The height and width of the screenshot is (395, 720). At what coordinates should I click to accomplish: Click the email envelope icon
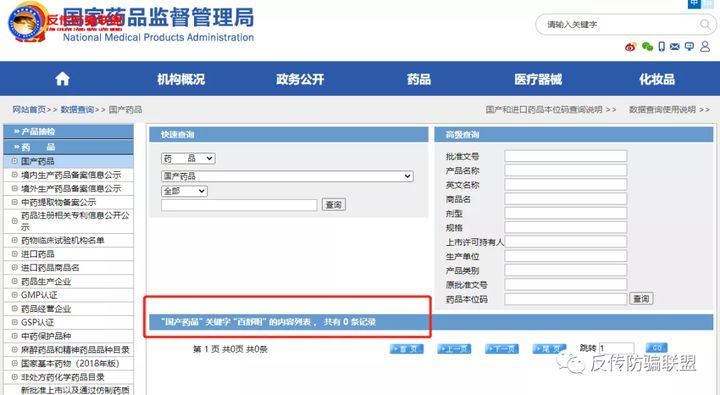pyautogui.click(x=675, y=46)
